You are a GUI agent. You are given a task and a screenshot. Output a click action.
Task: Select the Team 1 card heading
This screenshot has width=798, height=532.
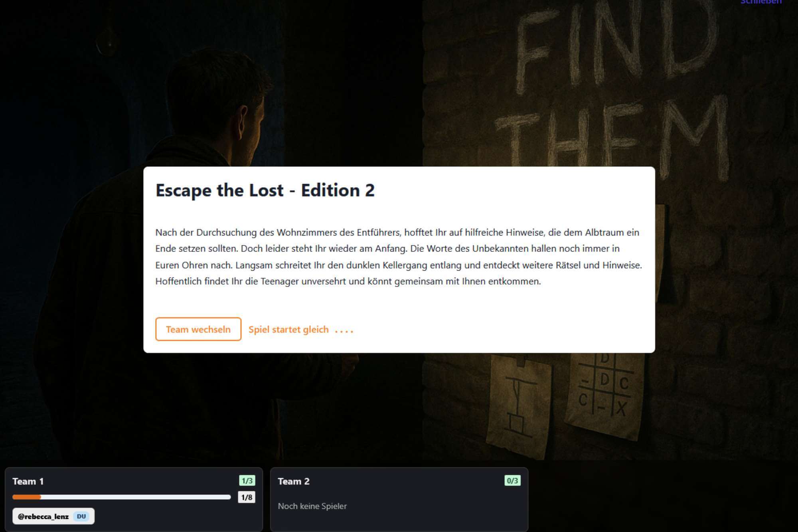pos(28,481)
